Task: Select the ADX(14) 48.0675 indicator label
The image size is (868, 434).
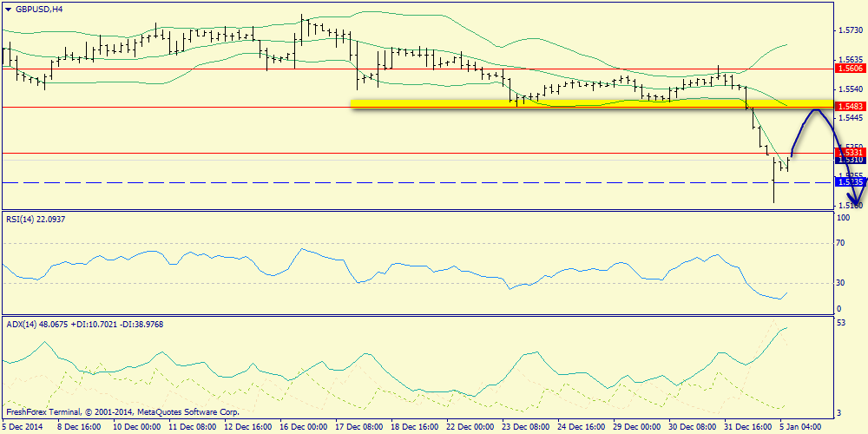Action: [x=85, y=324]
